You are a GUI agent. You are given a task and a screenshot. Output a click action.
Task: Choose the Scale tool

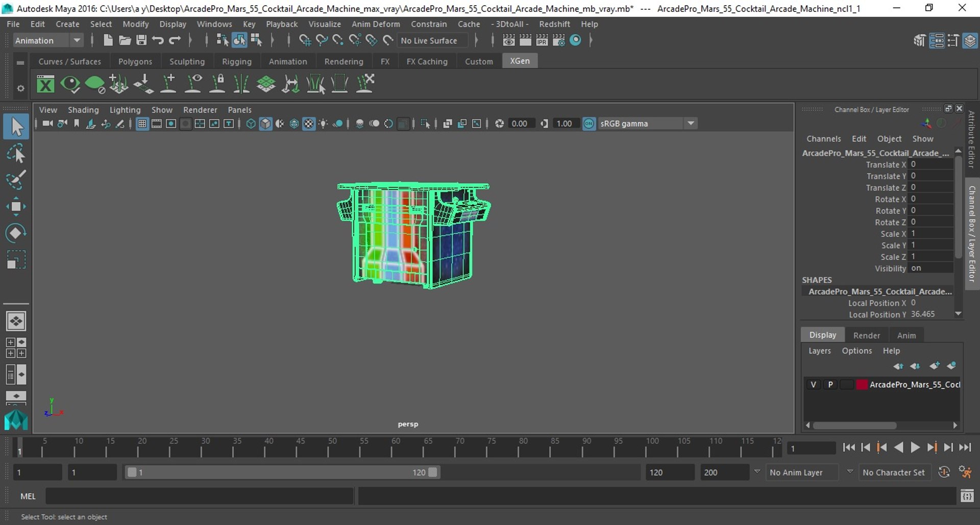click(x=16, y=259)
